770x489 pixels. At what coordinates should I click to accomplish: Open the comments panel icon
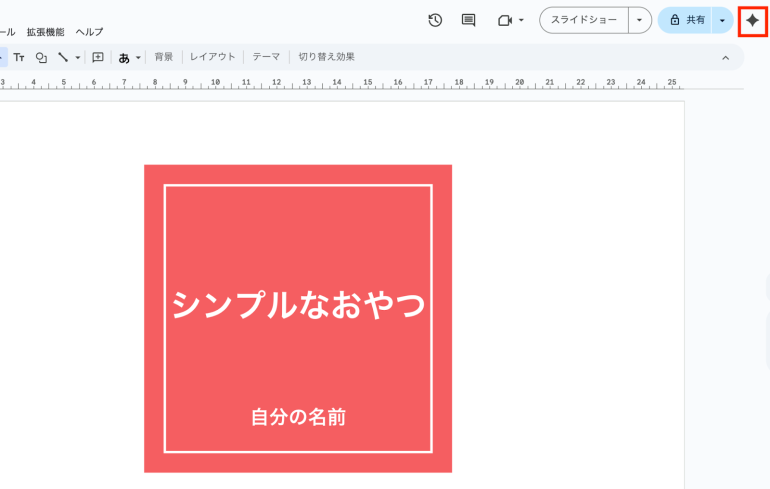(468, 20)
